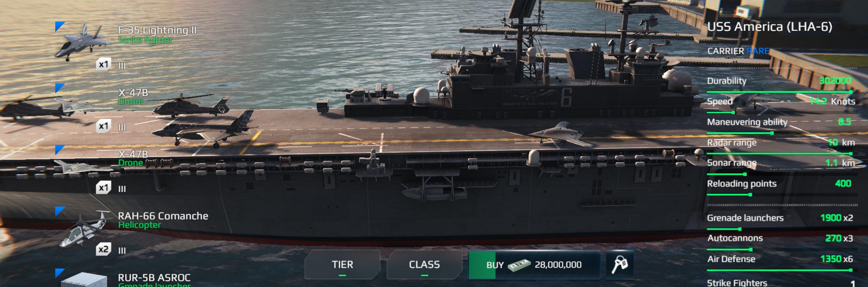Screen dimensions: 868x287
Task: Click the Durability stat bar
Action: tap(779, 92)
